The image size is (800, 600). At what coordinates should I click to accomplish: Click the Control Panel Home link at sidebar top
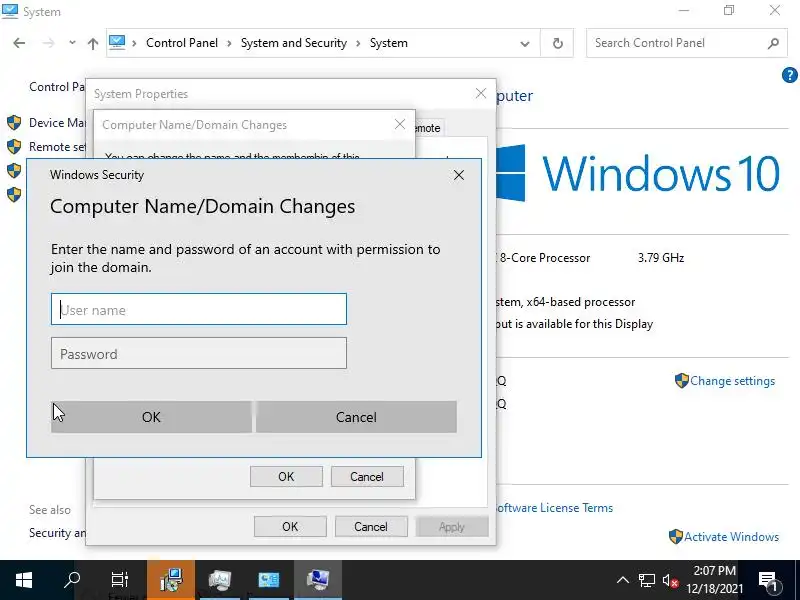[x=57, y=87]
